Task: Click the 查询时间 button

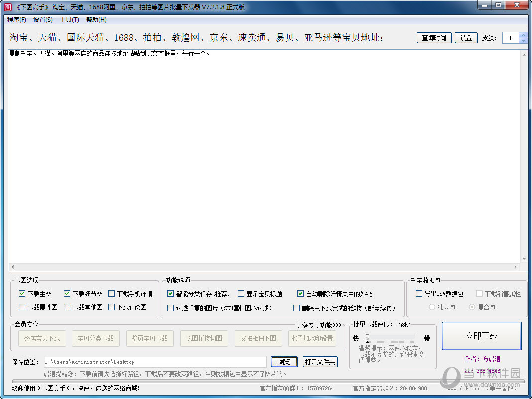Action: pos(434,38)
